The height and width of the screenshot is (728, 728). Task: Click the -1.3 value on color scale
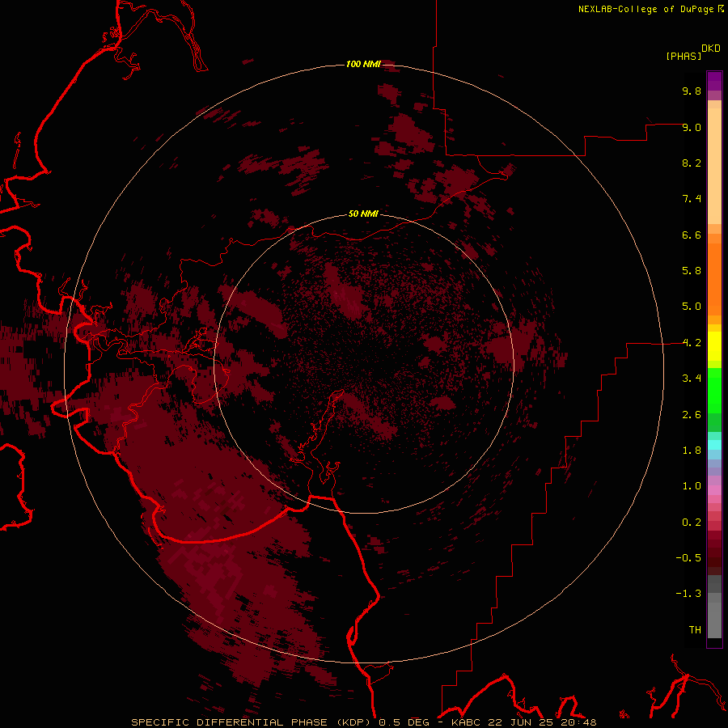688,594
